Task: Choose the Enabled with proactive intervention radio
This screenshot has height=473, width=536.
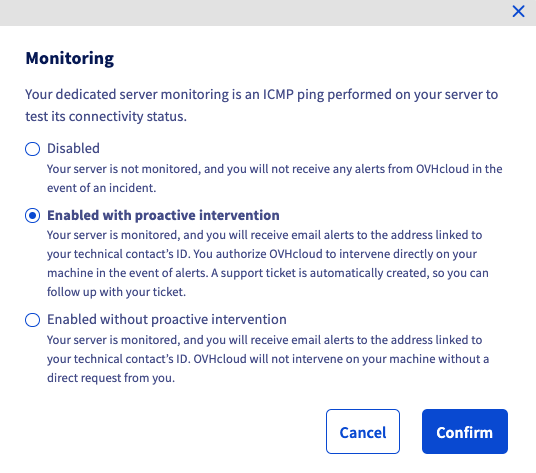Action: click(32, 216)
